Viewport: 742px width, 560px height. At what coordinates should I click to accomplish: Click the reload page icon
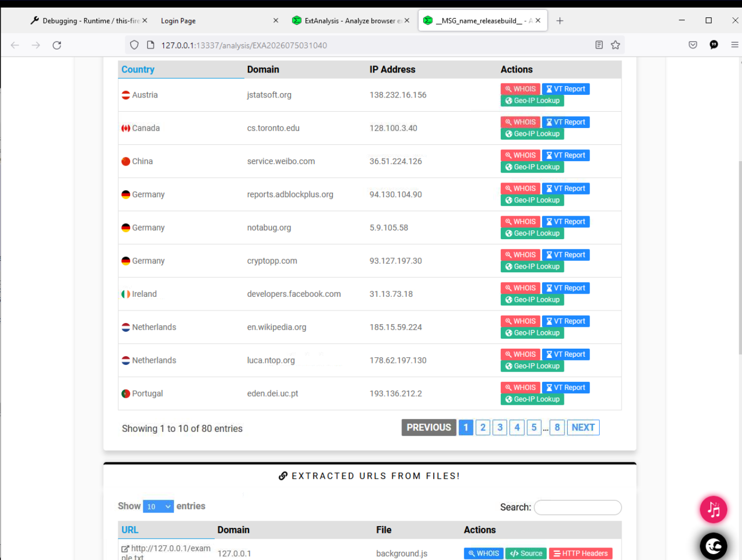pyautogui.click(x=57, y=45)
